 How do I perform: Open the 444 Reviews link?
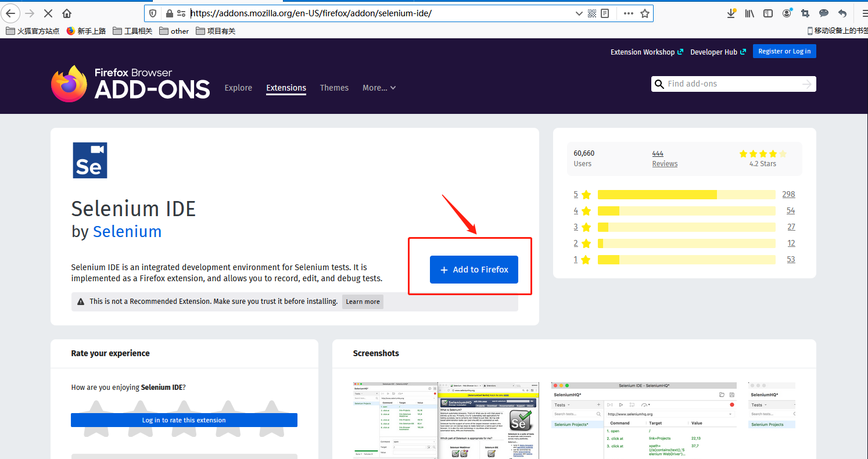665,159
